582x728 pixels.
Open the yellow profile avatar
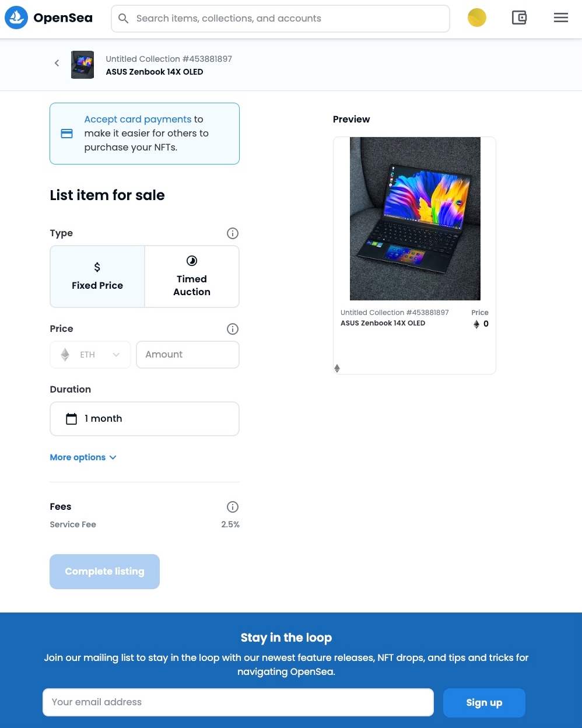point(477,17)
